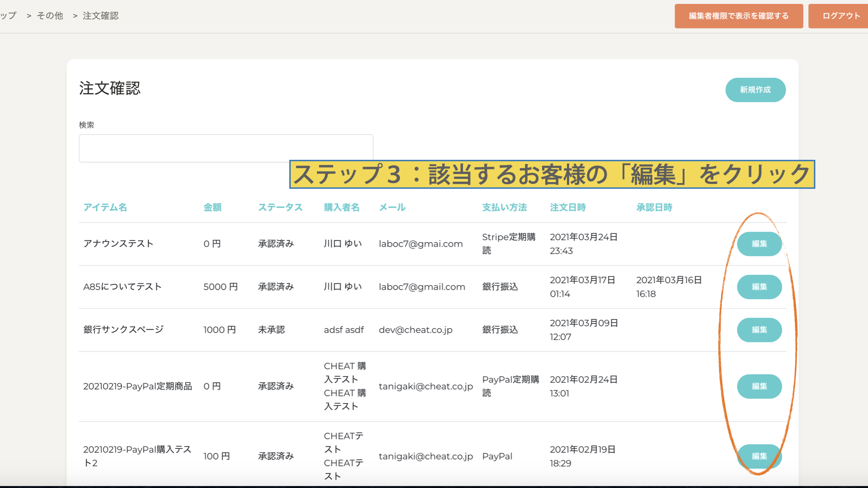868x488 pixels.
Task: Open その他 in the breadcrumb
Action: [50, 16]
